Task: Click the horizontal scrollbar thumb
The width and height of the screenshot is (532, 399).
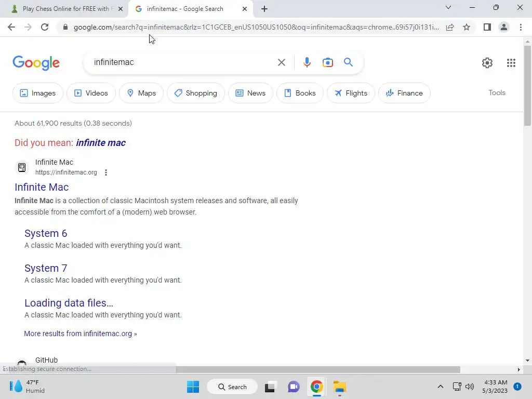Action: [318, 369]
